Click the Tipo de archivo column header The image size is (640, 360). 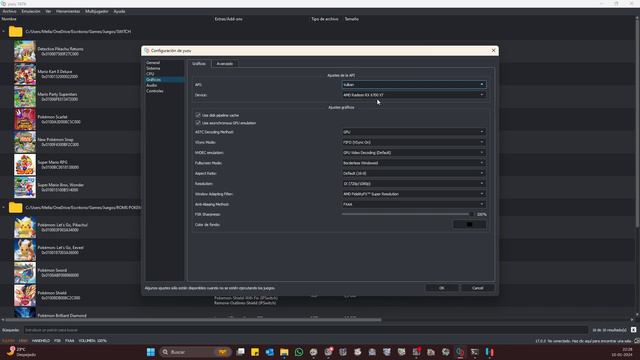click(325, 19)
